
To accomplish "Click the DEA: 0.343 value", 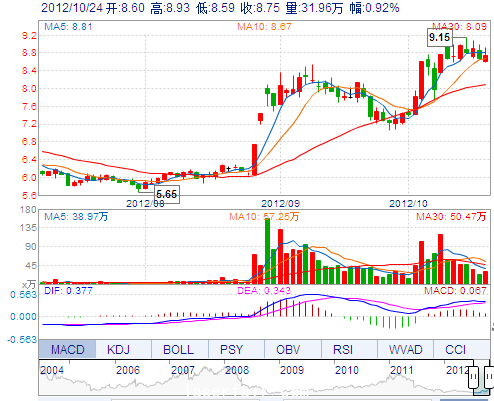I will point(264,291).
